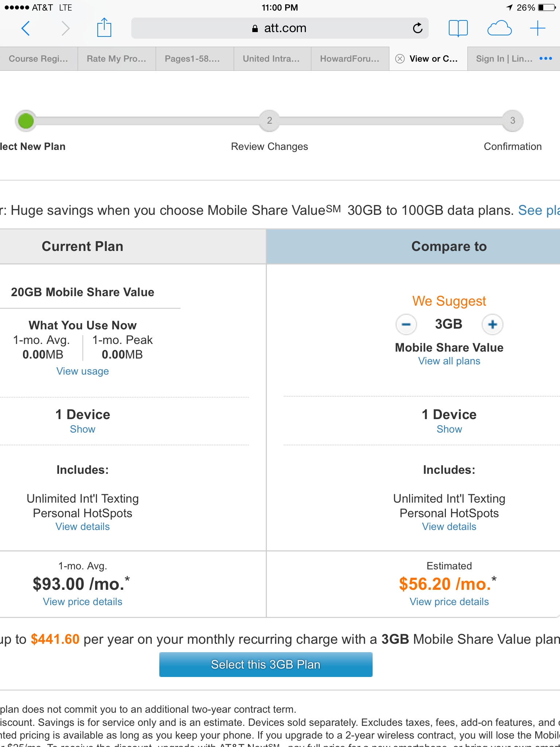Add a new tab with plus icon

537,28
